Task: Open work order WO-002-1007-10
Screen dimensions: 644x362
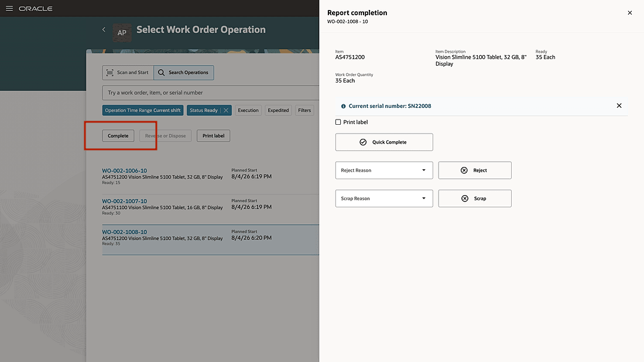Action: click(x=125, y=202)
